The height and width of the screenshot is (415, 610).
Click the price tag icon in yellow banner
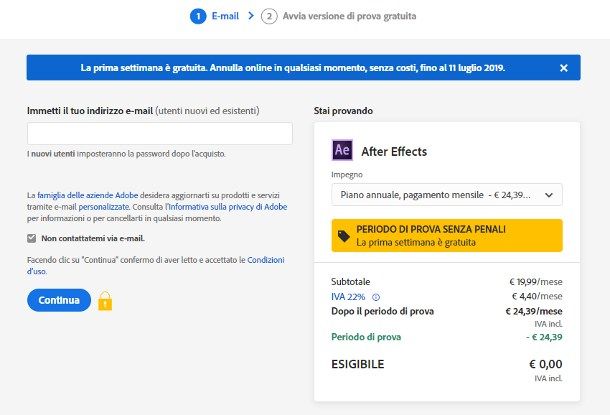[344, 236]
